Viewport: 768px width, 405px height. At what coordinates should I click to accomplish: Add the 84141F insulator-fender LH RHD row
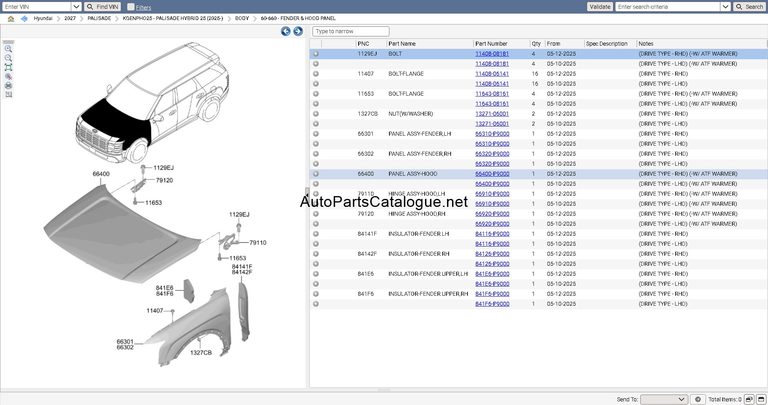coord(316,234)
